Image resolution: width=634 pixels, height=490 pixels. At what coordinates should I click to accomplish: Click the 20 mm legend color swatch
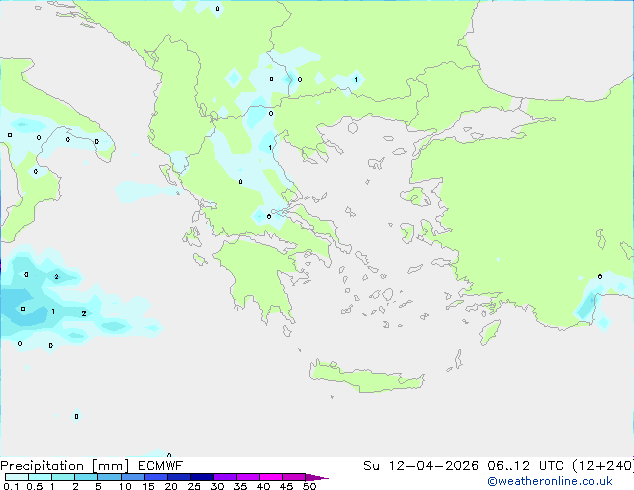click(179, 477)
